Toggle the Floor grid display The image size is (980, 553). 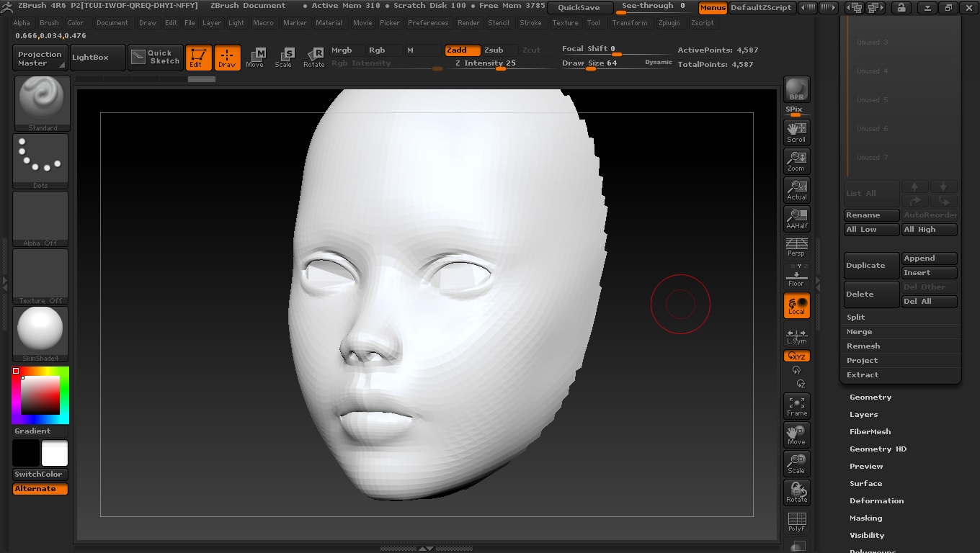pos(796,276)
